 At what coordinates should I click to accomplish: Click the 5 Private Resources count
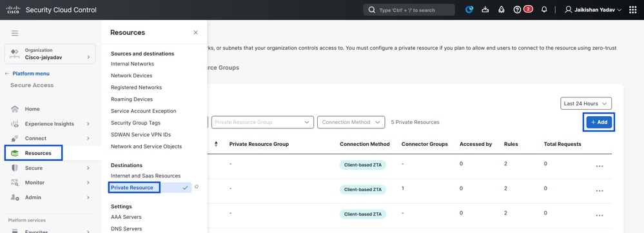(x=415, y=122)
